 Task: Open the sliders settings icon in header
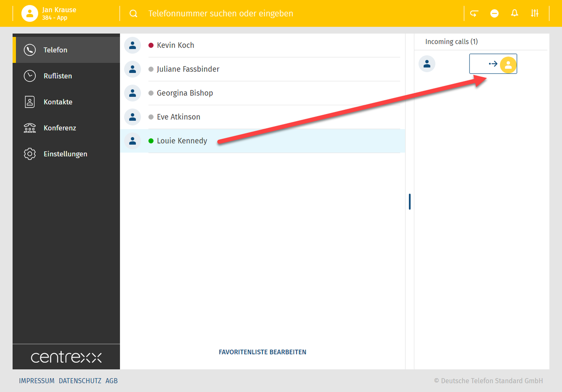pyautogui.click(x=534, y=13)
